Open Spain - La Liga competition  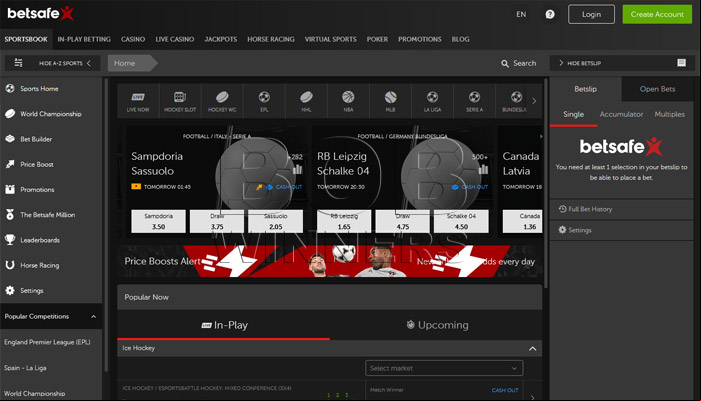(25, 368)
